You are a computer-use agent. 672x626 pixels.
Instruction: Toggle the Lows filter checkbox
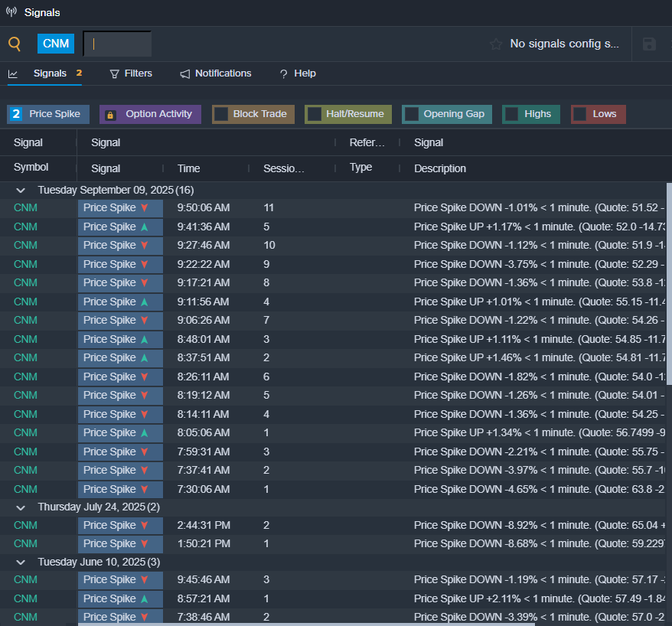coord(580,114)
